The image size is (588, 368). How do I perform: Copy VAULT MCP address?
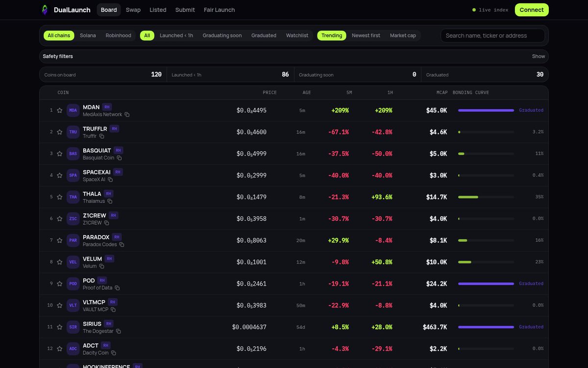pyautogui.click(x=113, y=310)
